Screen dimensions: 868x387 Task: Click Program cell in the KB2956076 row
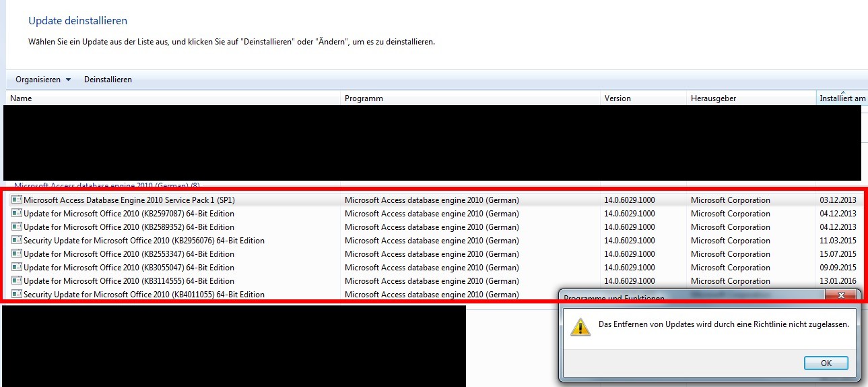(432, 241)
